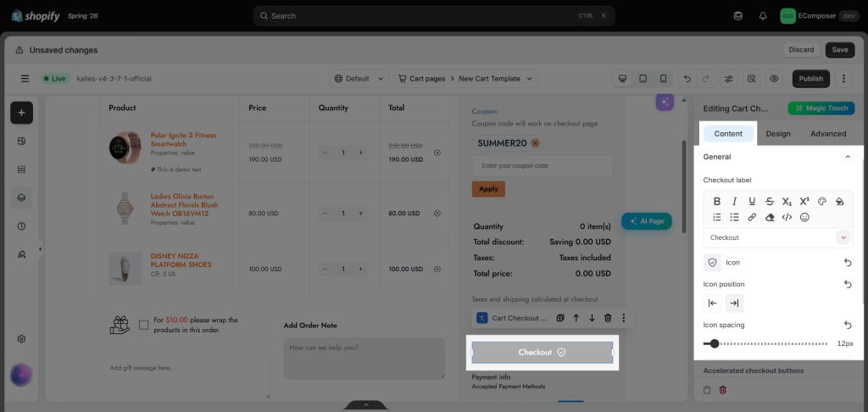Toggle superscript formatting

[804, 201]
